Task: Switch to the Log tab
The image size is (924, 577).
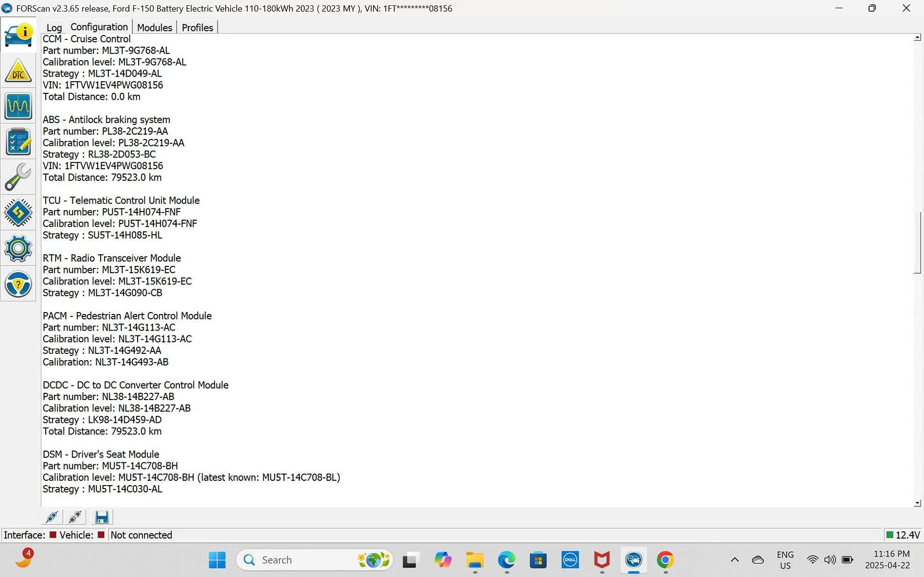Action: tap(54, 28)
